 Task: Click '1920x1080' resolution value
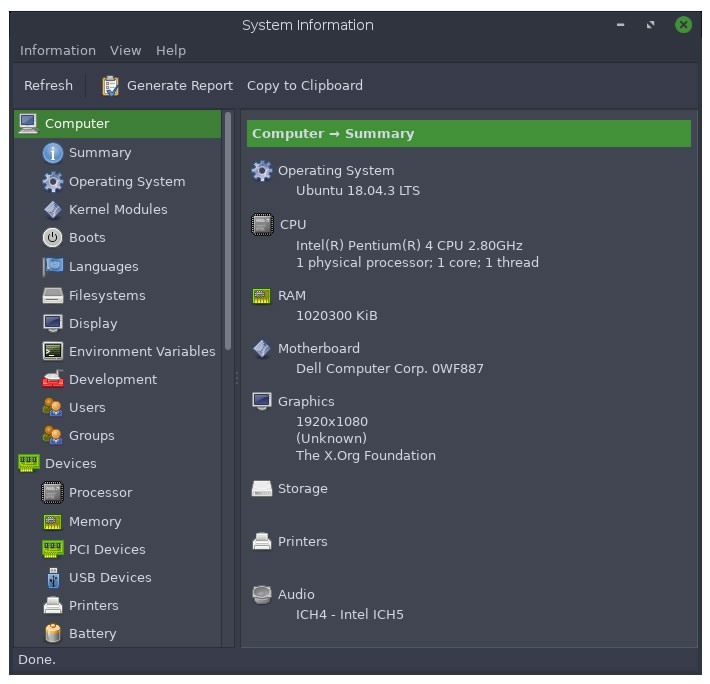click(x=331, y=421)
